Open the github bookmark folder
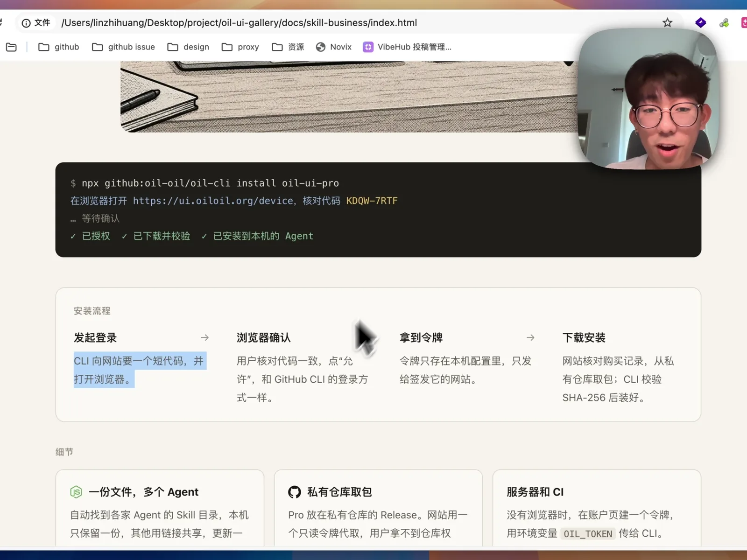Image resolution: width=747 pixels, height=560 pixels. click(59, 47)
